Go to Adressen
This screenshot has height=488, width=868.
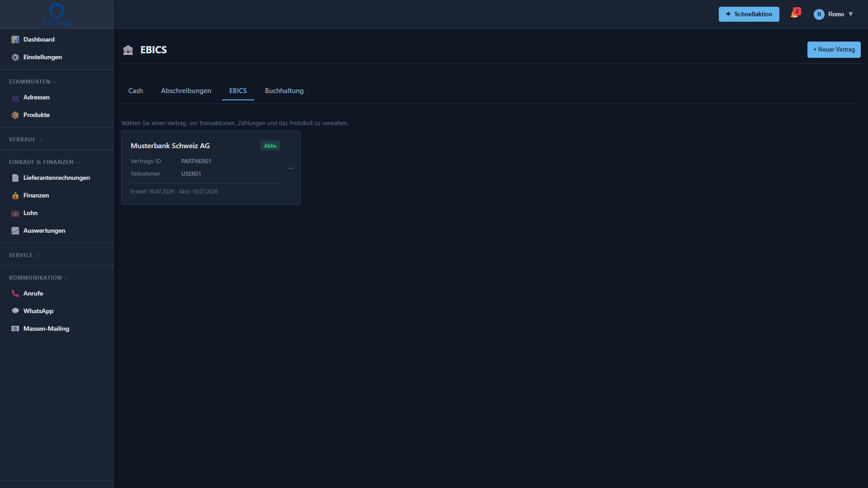[x=37, y=98]
